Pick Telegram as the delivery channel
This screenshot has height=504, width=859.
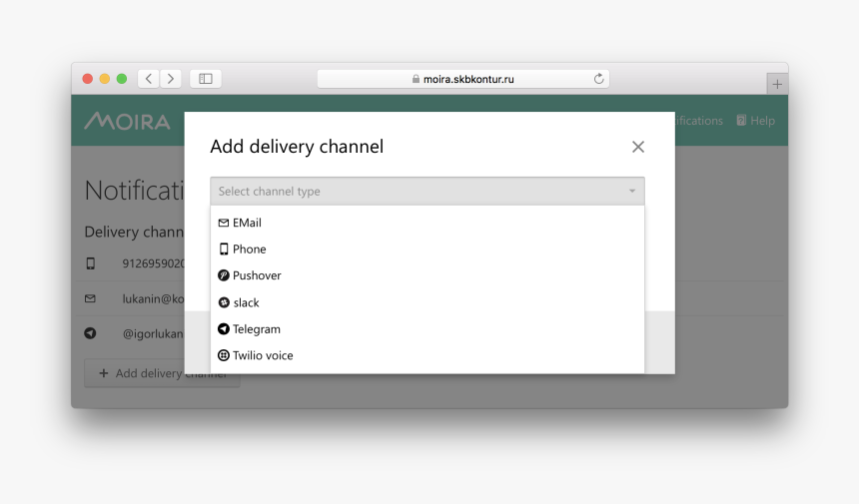[x=428, y=329]
